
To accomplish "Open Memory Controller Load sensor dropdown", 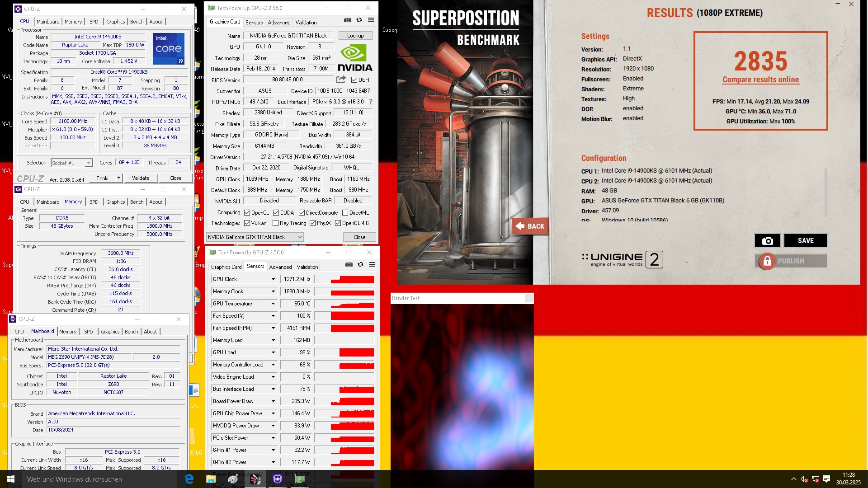I will [x=273, y=365].
